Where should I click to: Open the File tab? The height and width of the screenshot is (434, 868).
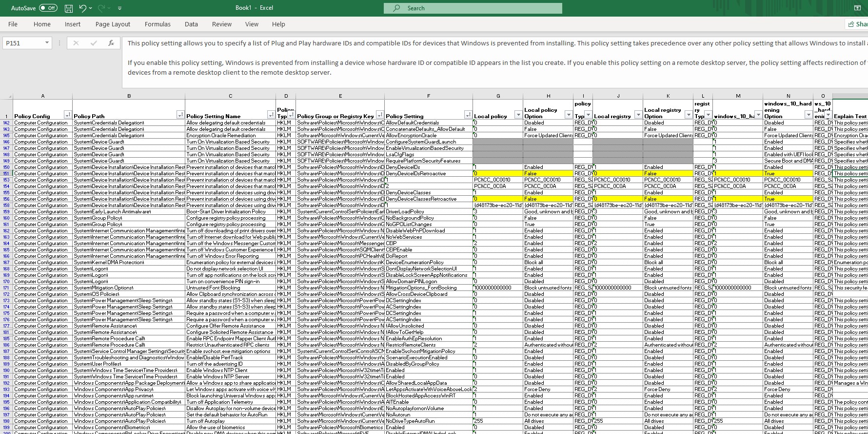click(x=13, y=24)
